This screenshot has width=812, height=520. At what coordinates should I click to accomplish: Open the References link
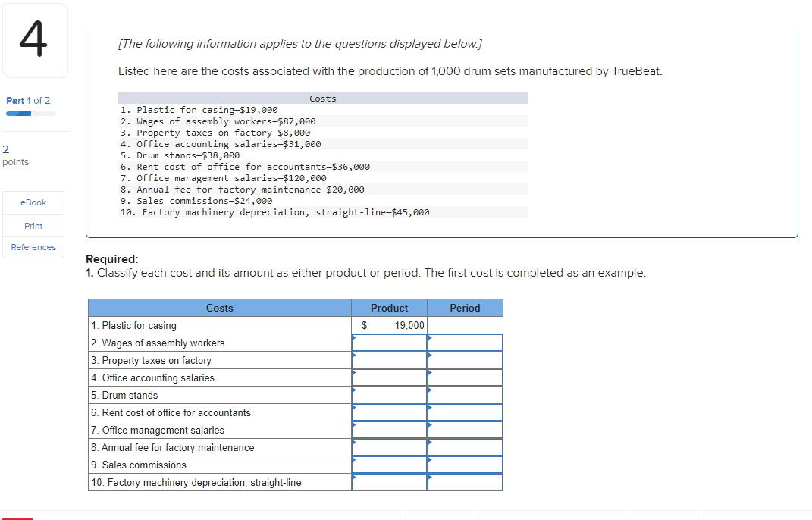(33, 246)
